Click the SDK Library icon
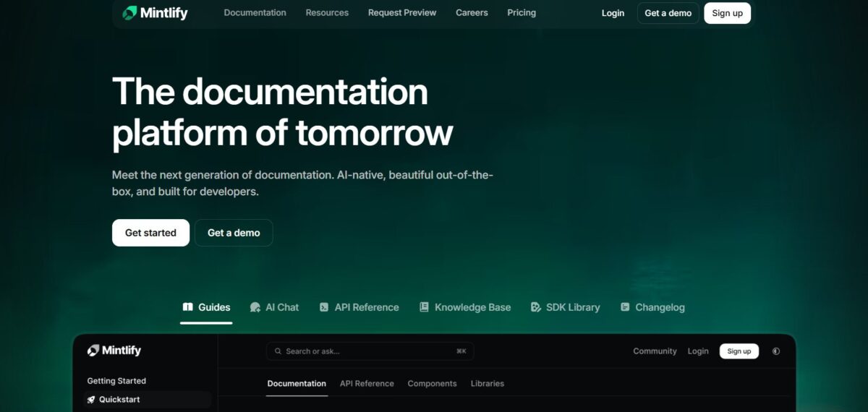Screen dimensions: 868x412 tap(535, 307)
